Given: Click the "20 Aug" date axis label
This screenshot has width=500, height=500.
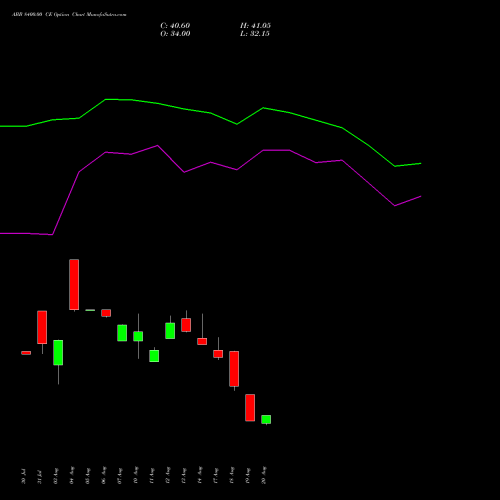Looking at the screenshot, I should [x=264, y=475].
